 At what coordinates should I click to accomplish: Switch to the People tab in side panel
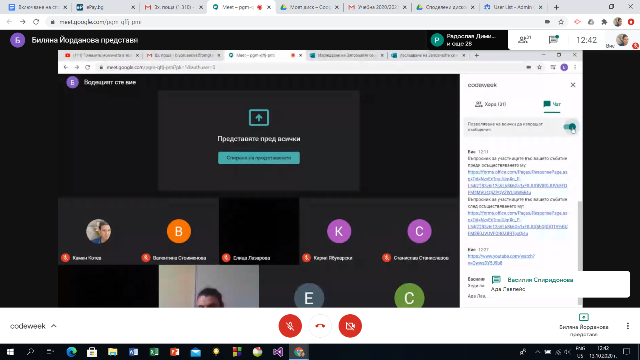(x=490, y=104)
